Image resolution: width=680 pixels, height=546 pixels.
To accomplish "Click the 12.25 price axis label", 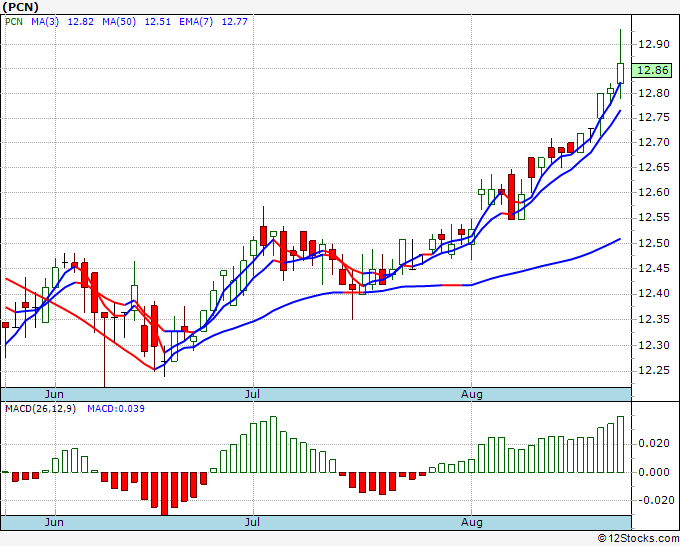I will pyautogui.click(x=654, y=371).
